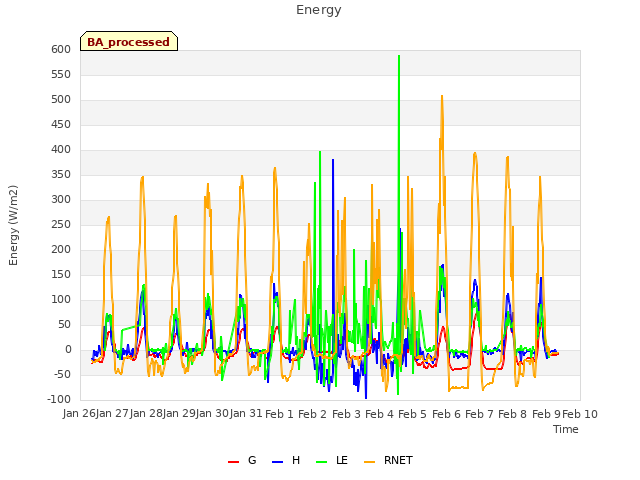This screenshot has height=480, width=640.
Task: Click the Jan 29 date tick label
Action: coord(179,414)
